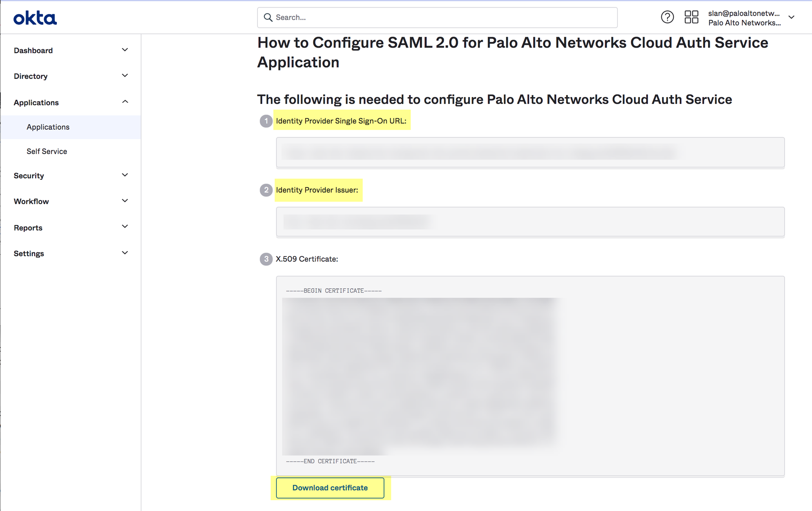
Task: Click the search magnifier icon
Action: click(268, 17)
